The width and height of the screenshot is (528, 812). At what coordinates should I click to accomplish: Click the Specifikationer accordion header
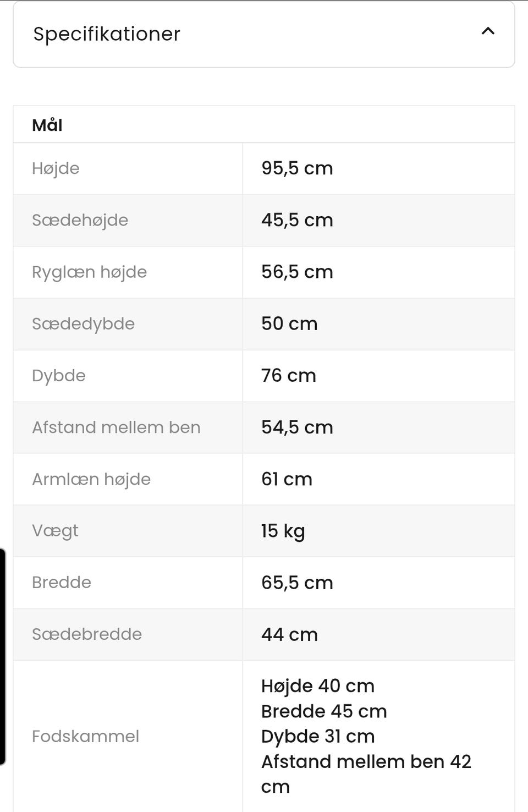coord(264,34)
